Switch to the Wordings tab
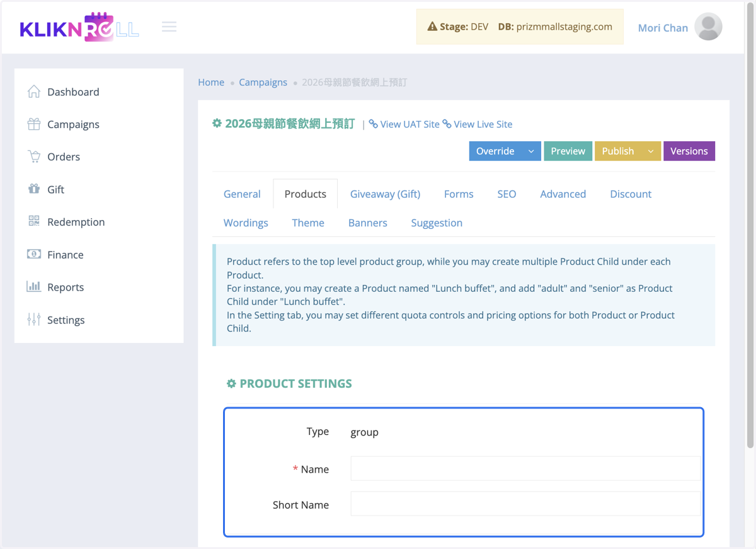 click(246, 223)
